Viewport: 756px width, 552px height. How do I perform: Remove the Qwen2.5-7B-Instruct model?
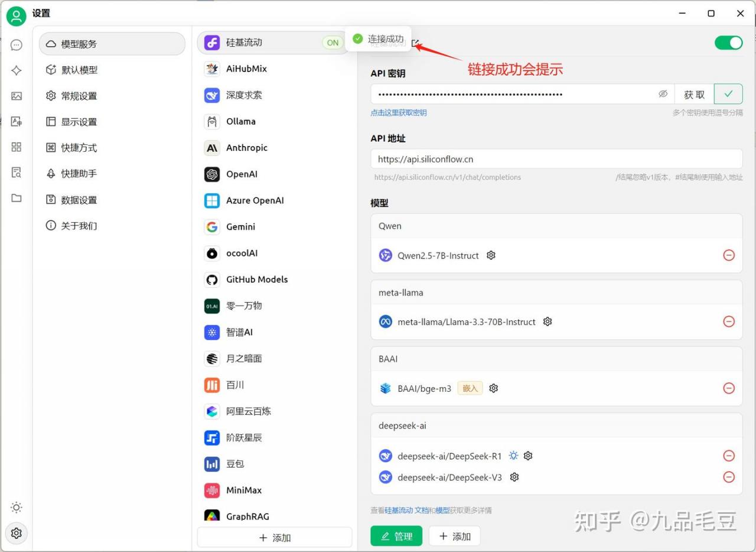(729, 255)
